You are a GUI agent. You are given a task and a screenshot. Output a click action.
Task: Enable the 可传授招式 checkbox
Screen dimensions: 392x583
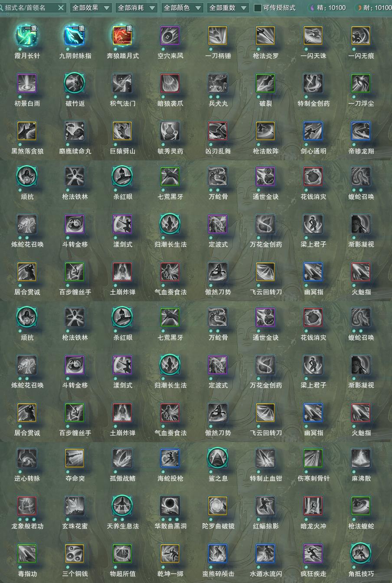(x=258, y=8)
